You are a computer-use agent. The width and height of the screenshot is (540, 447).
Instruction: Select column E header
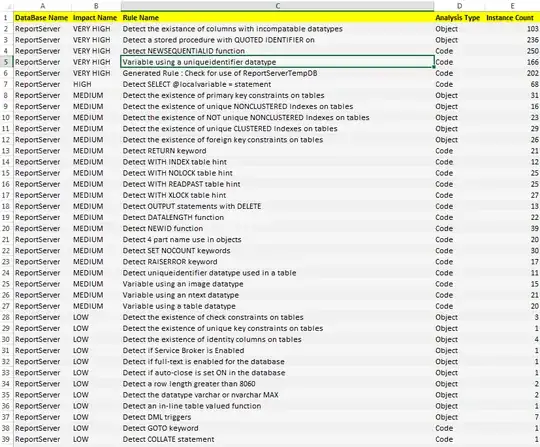[512, 6]
